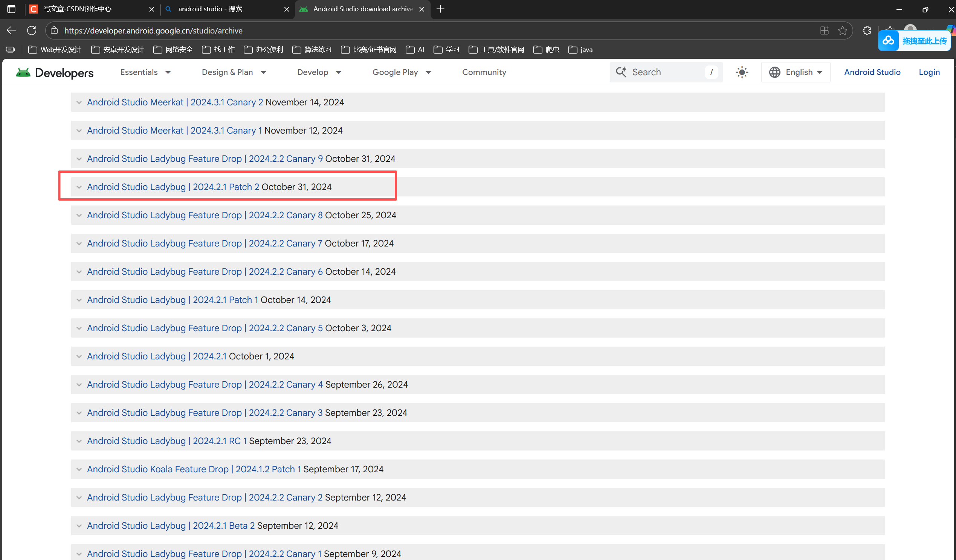Open the java bookmark folder

pos(580,50)
